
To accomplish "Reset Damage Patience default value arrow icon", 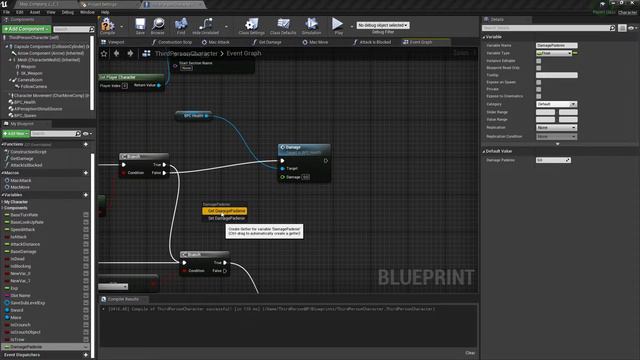I will tap(568, 160).
